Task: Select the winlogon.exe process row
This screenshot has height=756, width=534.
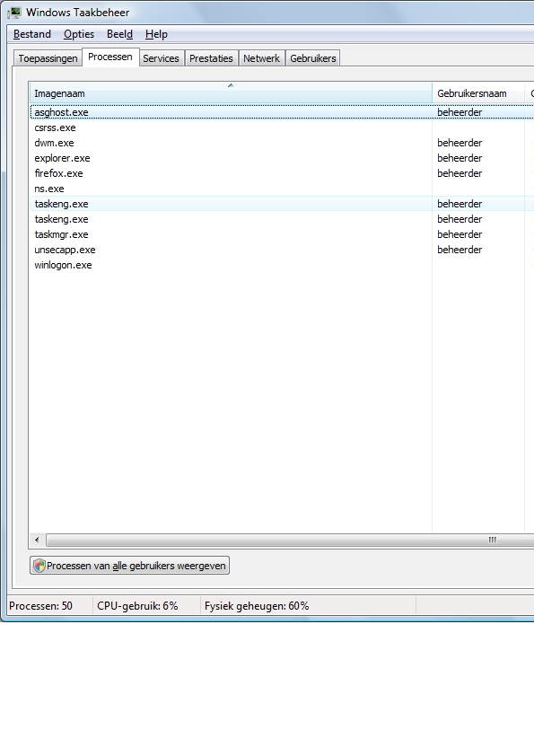Action: pyautogui.click(x=282, y=265)
